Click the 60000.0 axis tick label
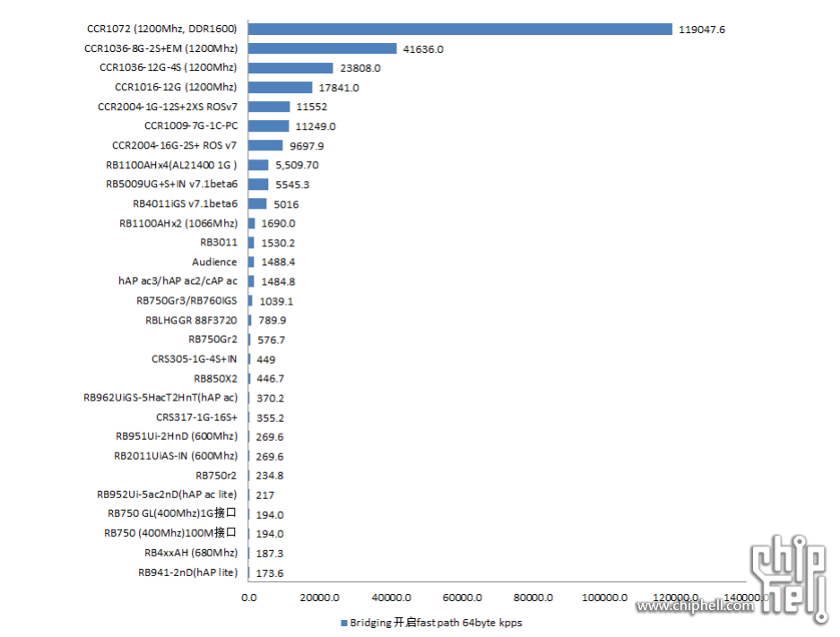This screenshot has height=637, width=840. tap(463, 598)
